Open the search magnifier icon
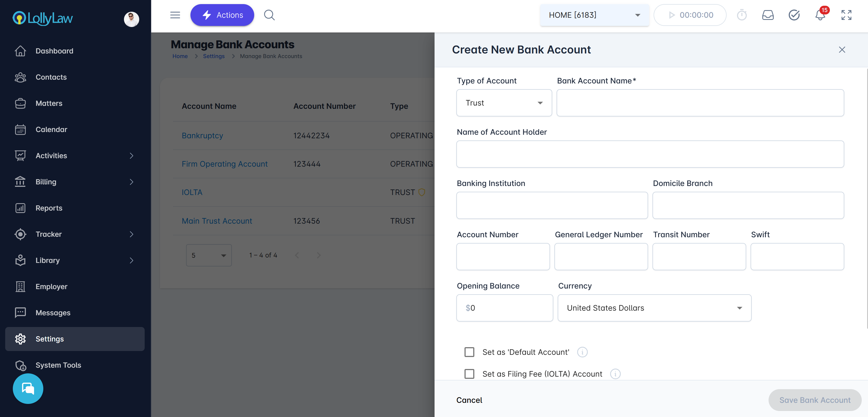 point(269,15)
